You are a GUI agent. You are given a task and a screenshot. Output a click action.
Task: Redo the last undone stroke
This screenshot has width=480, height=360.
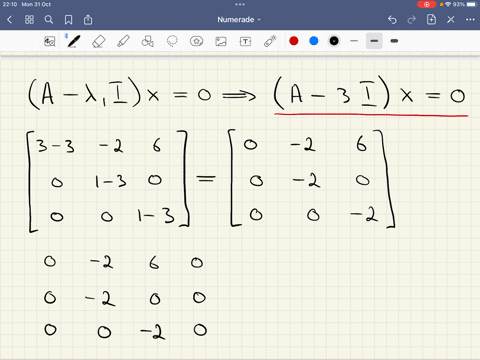point(412,20)
